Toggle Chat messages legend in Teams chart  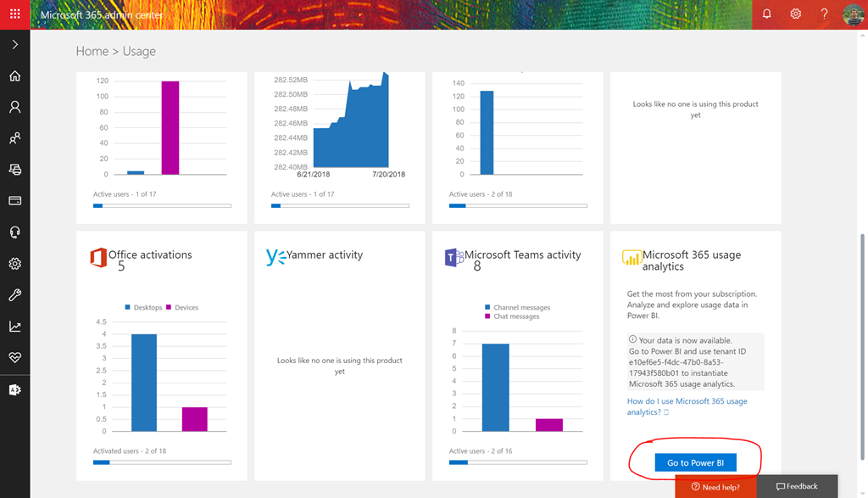coord(511,316)
